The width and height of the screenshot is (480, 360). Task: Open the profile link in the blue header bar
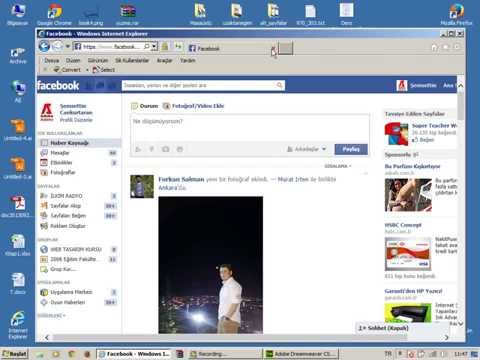416,86
